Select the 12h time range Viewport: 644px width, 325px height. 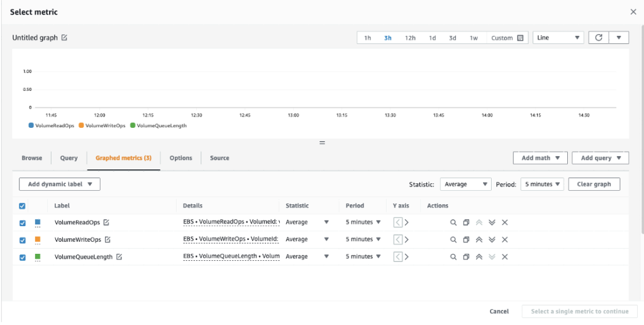[x=410, y=38]
